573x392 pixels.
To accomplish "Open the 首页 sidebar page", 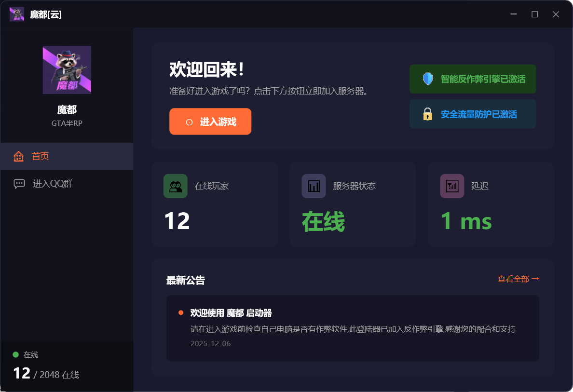I will (41, 156).
